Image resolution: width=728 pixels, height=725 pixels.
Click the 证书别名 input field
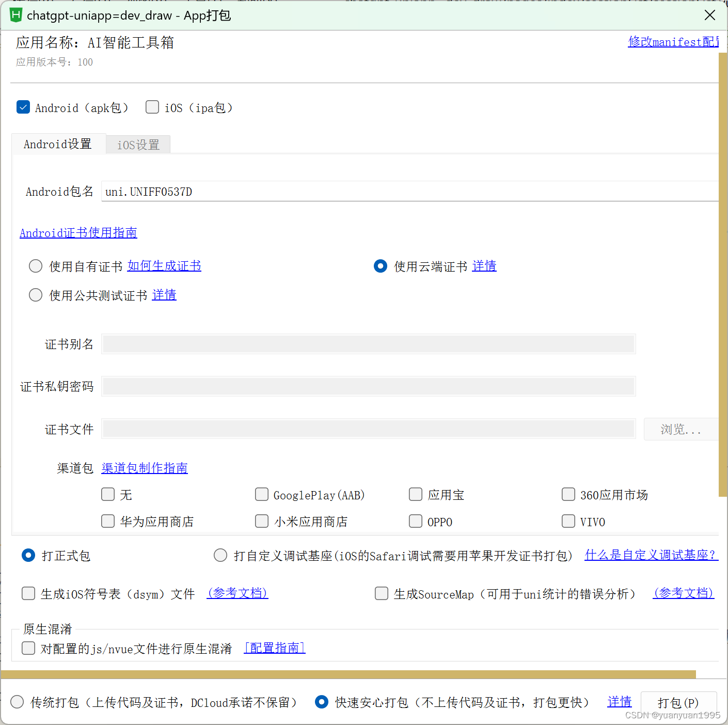tap(369, 344)
